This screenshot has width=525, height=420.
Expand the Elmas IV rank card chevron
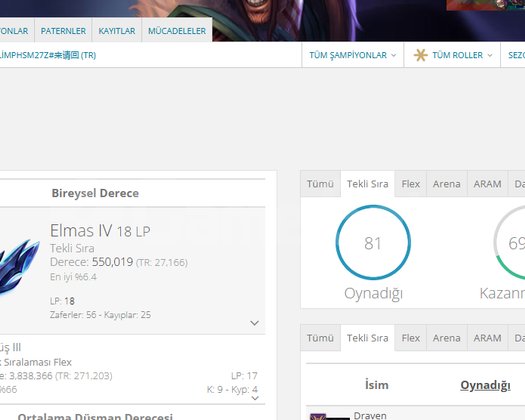(x=254, y=323)
